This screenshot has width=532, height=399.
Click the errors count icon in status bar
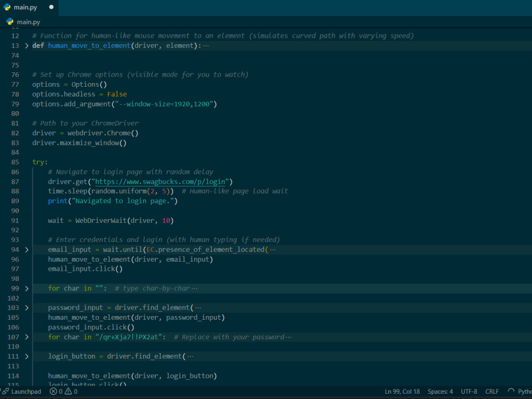point(53,392)
